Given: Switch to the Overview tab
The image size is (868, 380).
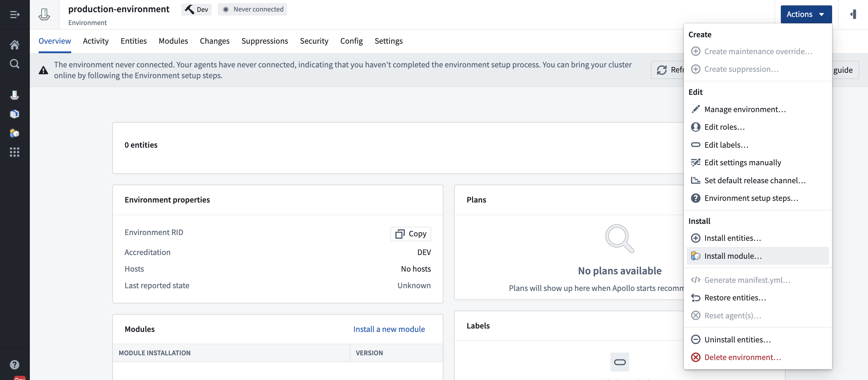Looking at the screenshot, I should pos(55,41).
